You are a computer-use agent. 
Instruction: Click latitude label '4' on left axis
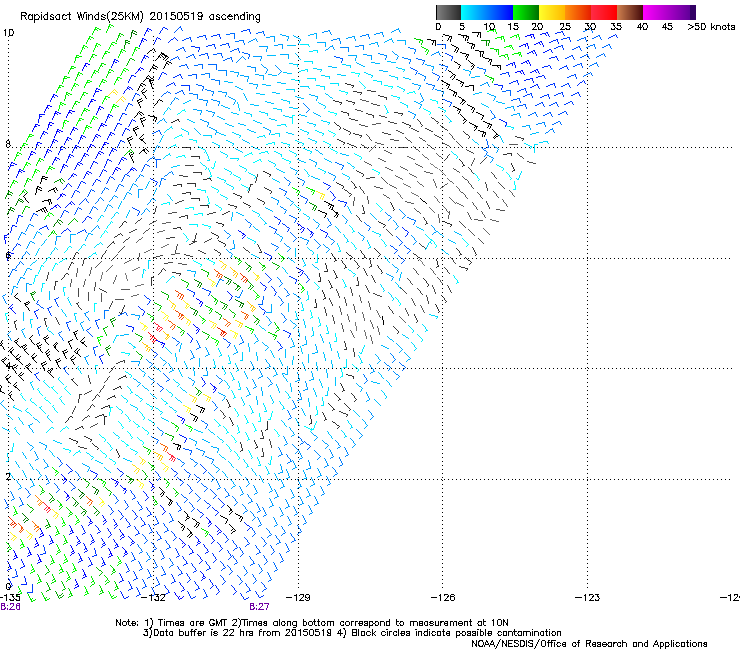click(8, 365)
